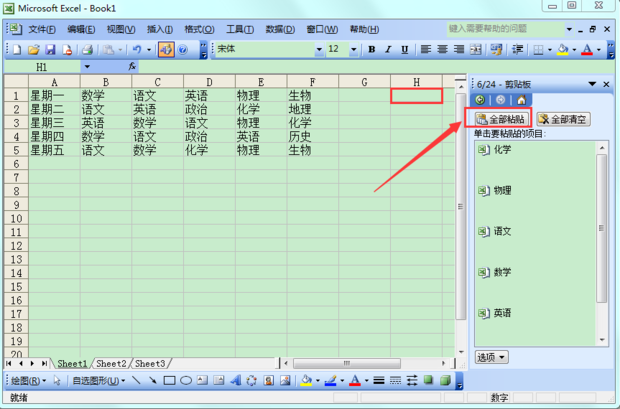Open the Undo history dropdown arrow
Image resolution: width=620 pixels, height=409 pixels.
click(149, 50)
